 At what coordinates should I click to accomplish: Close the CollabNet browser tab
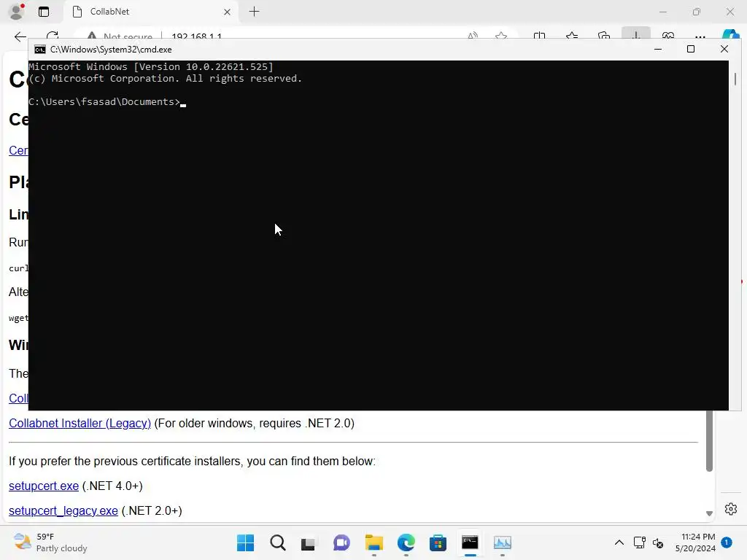(x=228, y=12)
